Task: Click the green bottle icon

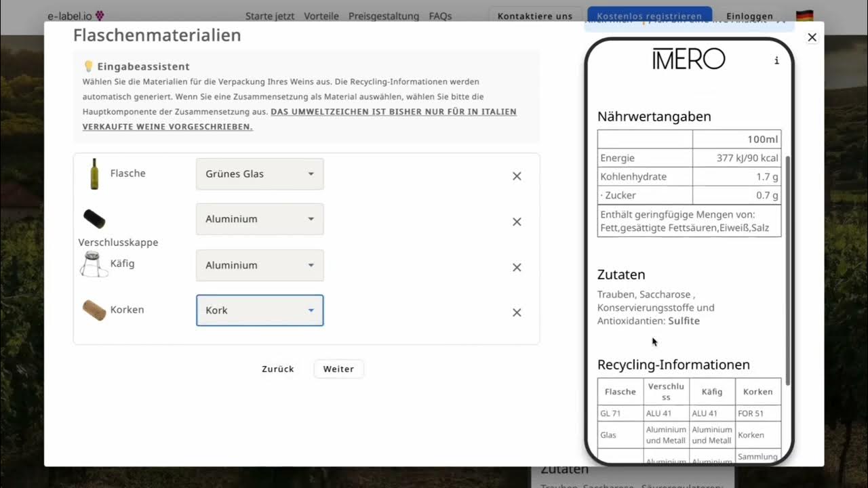Action: tap(94, 174)
